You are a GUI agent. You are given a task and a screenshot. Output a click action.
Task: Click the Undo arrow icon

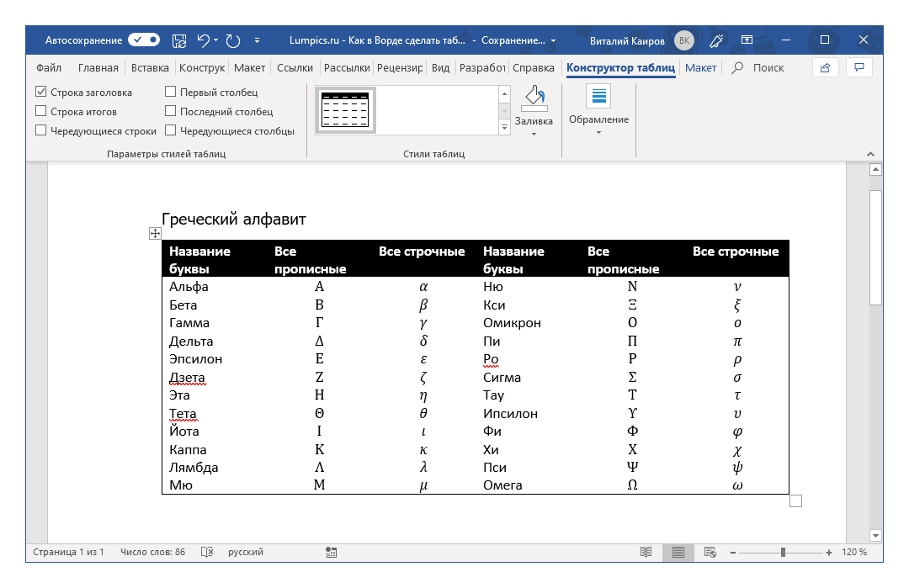point(203,40)
